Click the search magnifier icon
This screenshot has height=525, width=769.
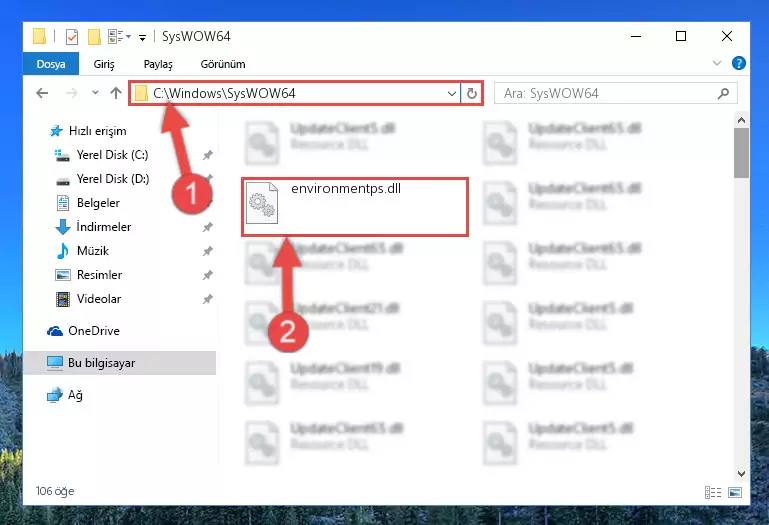coord(723,93)
